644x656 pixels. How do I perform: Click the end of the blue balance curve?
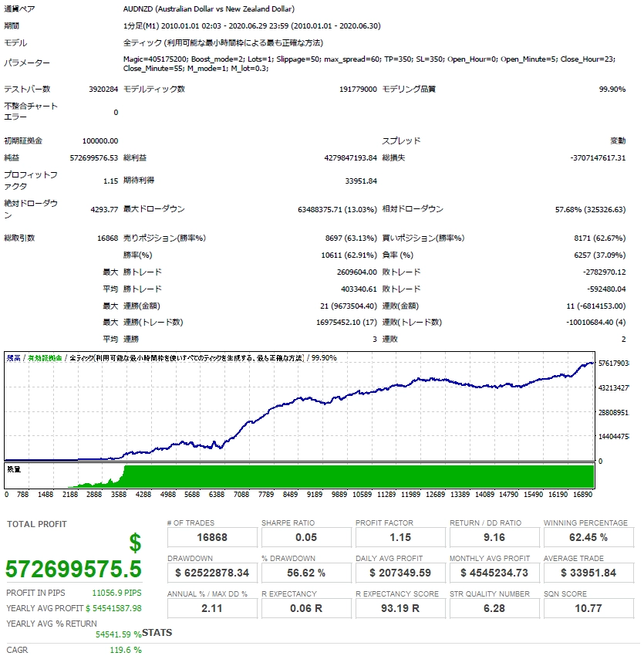click(x=592, y=363)
